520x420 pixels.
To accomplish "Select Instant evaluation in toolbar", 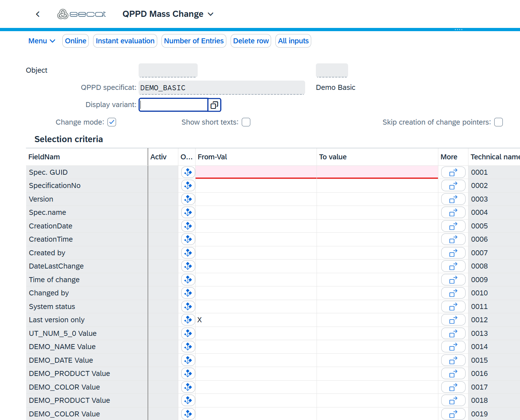I will (125, 41).
